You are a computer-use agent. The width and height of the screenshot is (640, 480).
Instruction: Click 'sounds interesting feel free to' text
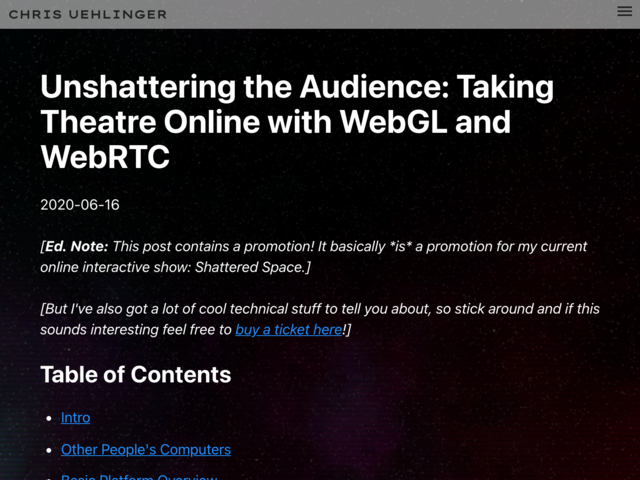tap(136, 329)
